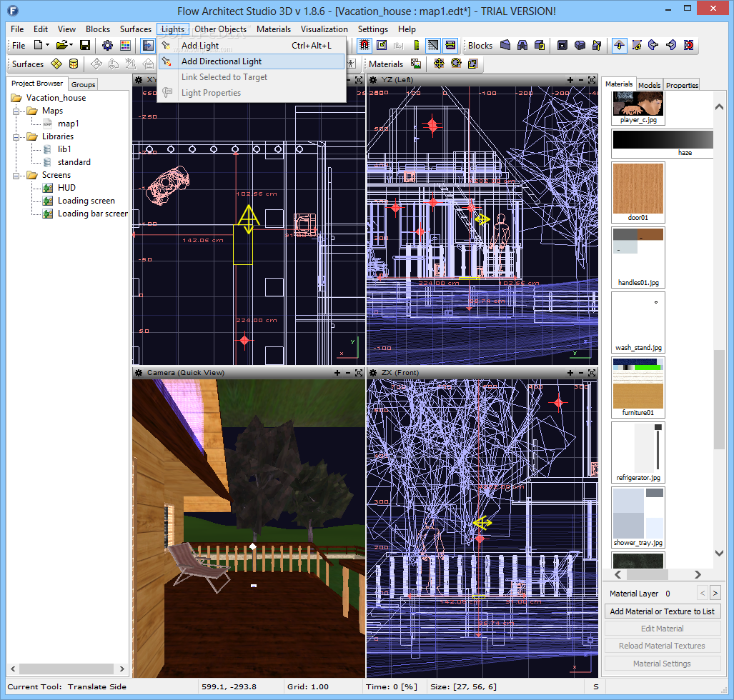Zoom in the Camera (Quick View) viewport
Image resolution: width=734 pixels, height=700 pixels.
click(x=337, y=373)
